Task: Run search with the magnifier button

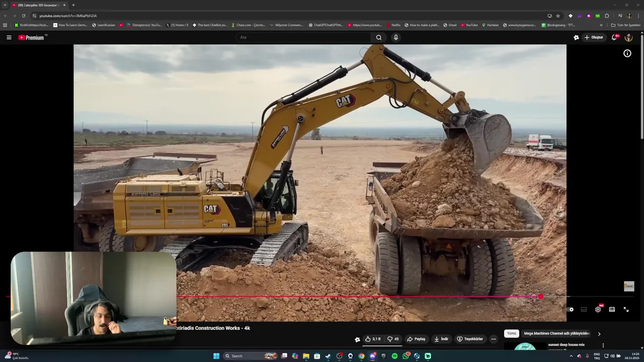Action: point(379,37)
